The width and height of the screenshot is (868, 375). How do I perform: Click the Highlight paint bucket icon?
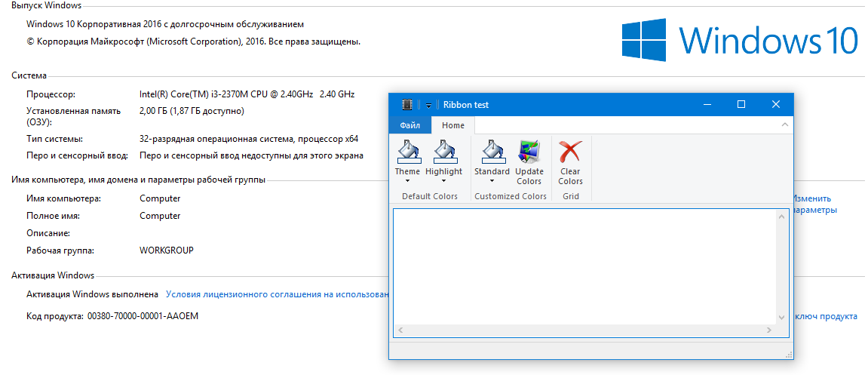(443, 152)
